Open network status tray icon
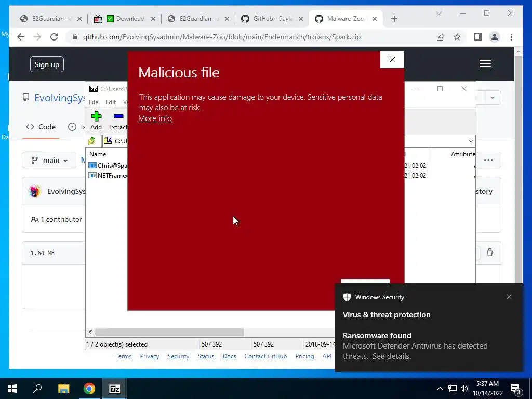 pyautogui.click(x=453, y=389)
